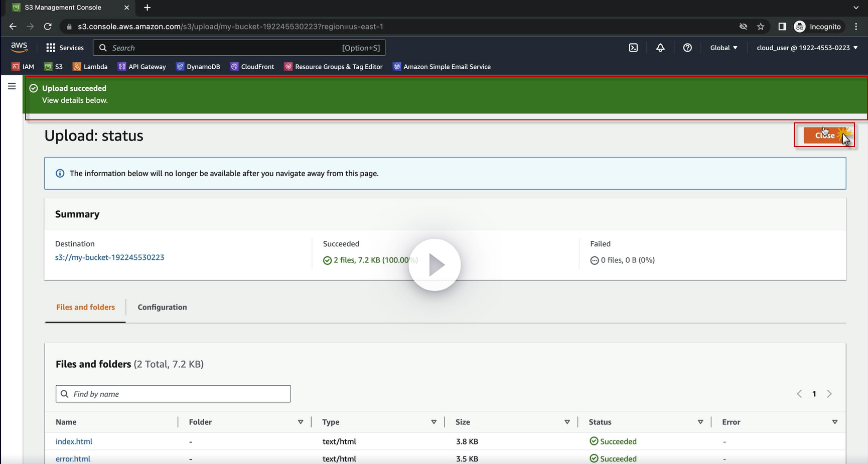This screenshot has height=464, width=868.
Task: Open the notifications bell icon
Action: coord(660,48)
